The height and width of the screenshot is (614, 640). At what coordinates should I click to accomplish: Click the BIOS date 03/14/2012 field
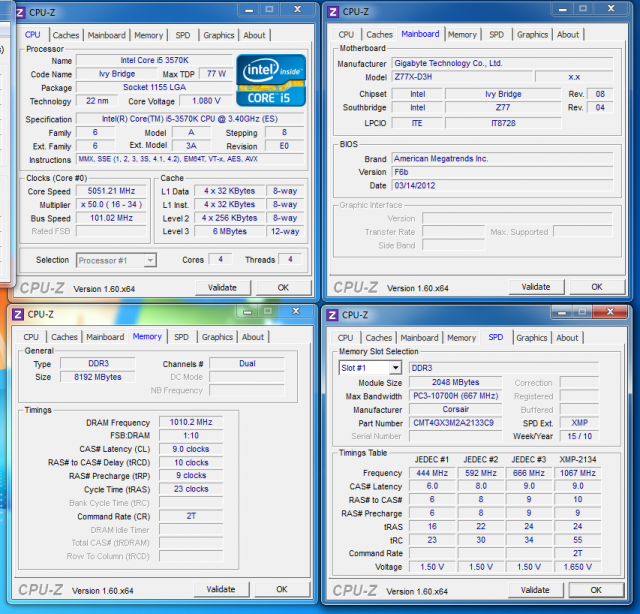(x=502, y=185)
